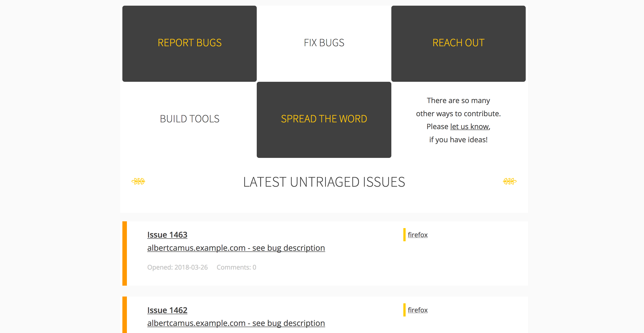
Task: Click the firefox label on Issue 1462
Action: coord(417,310)
